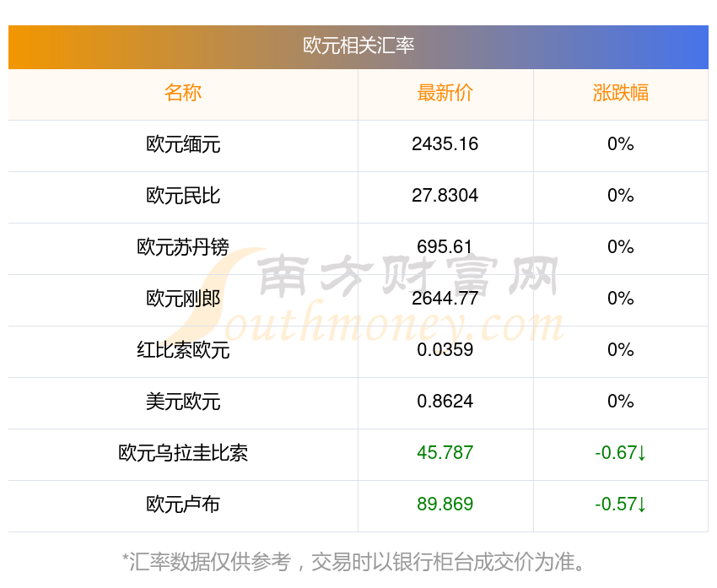The height and width of the screenshot is (588, 717).
Task: Click the change value -0.67↓
Action: coord(621,453)
